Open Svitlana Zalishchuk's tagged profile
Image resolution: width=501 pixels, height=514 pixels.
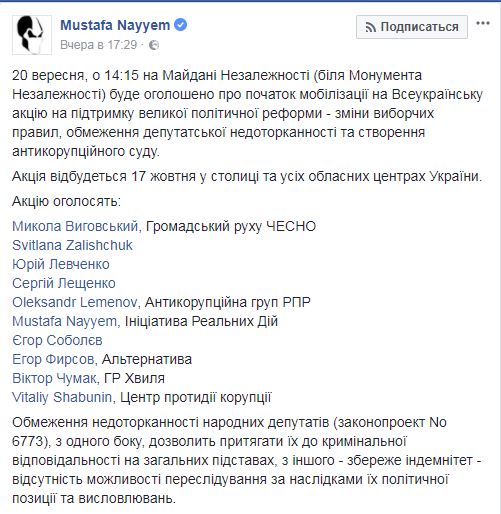72,245
